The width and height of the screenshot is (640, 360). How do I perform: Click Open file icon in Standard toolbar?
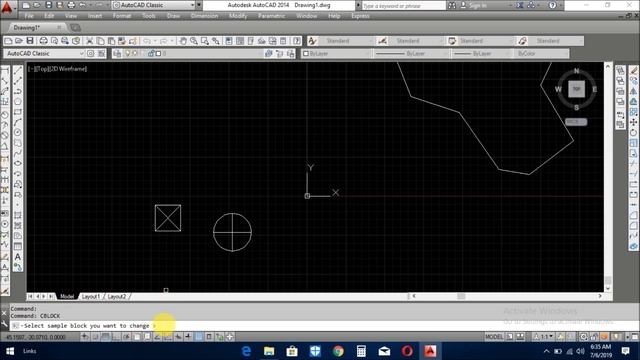tap(19, 41)
